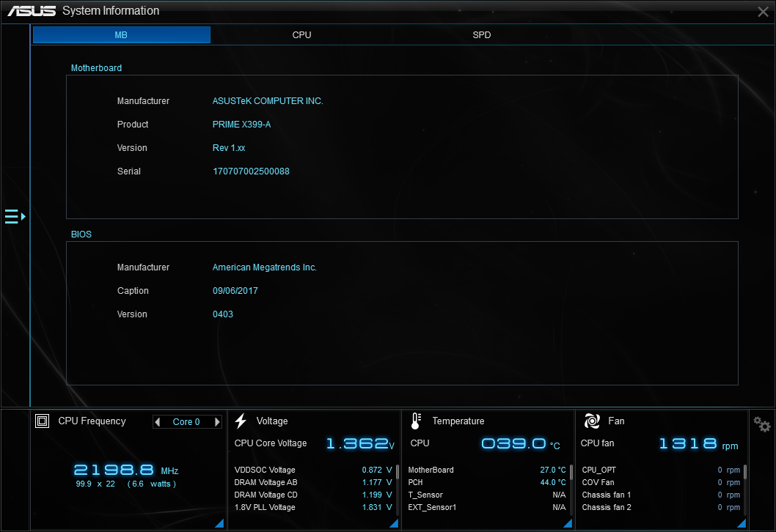Click version value Rev 1.xx
The height and width of the screenshot is (532, 776).
coord(229,148)
